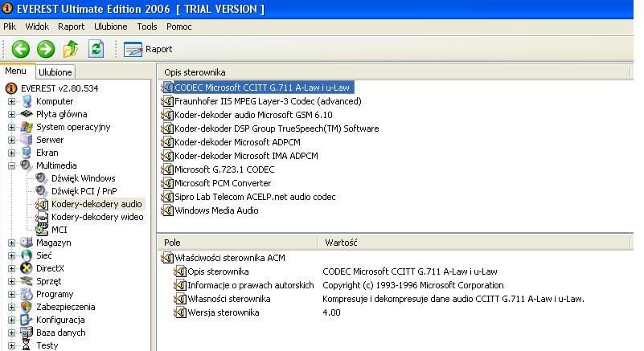644x351 pixels.
Task: Open the Plik menu
Action: 10,27
